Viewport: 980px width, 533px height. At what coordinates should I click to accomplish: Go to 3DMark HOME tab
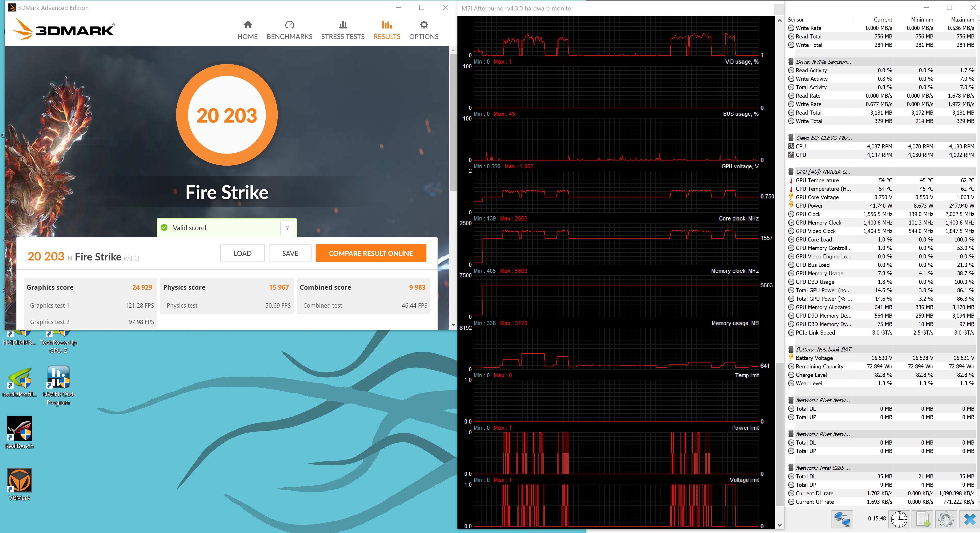(x=247, y=30)
